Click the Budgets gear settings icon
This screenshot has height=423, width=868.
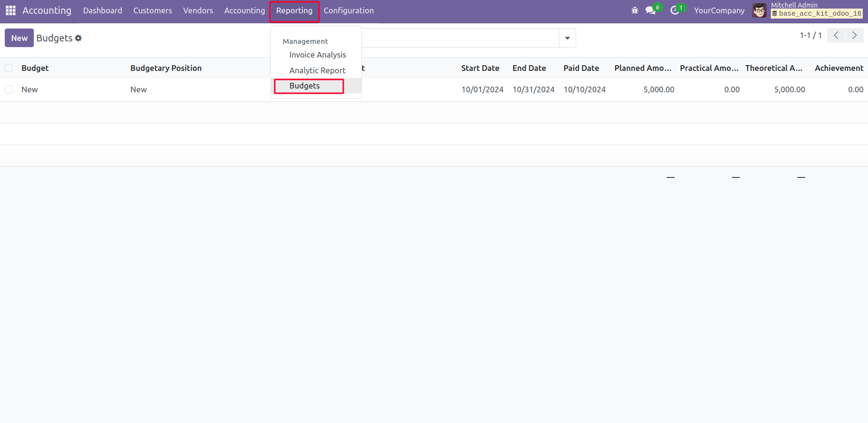[79, 38]
